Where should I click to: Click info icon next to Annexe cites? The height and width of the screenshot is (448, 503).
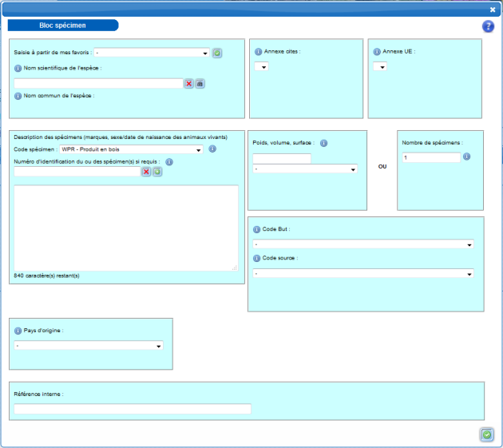(258, 52)
